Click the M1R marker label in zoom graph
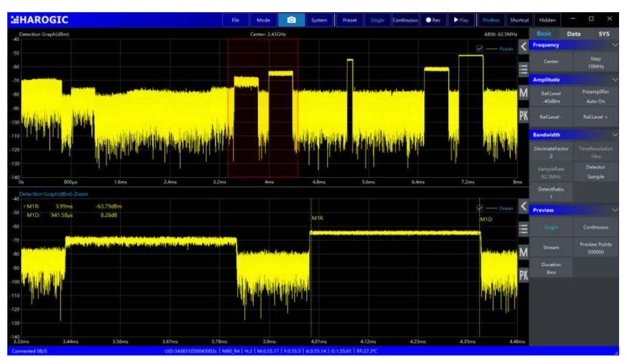 coord(317,218)
